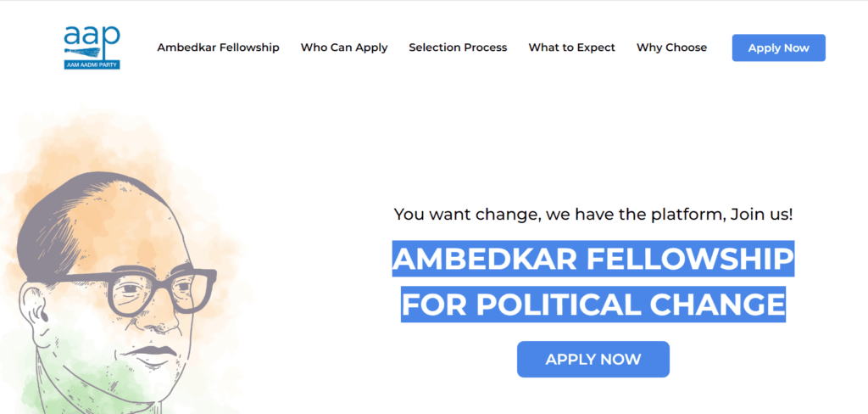Click the "AAM AADMI PARTY" logo banner

tap(92, 64)
